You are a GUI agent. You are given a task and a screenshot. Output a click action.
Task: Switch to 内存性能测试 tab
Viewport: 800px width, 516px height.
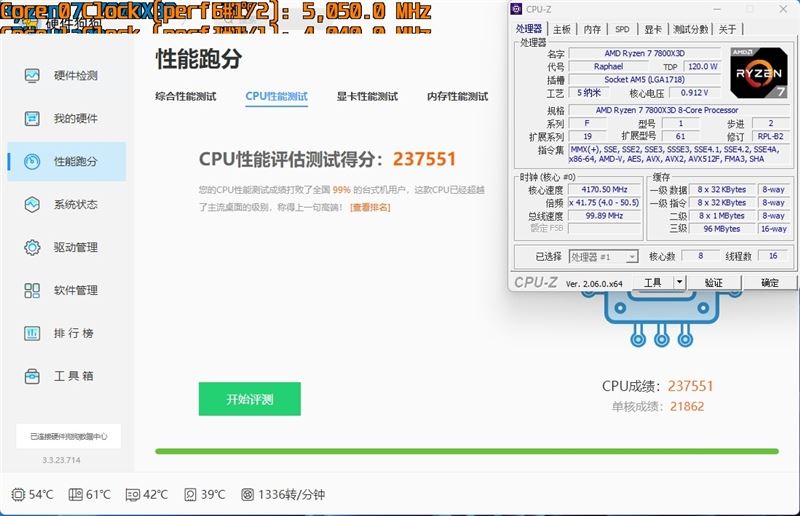pyautogui.click(x=458, y=96)
